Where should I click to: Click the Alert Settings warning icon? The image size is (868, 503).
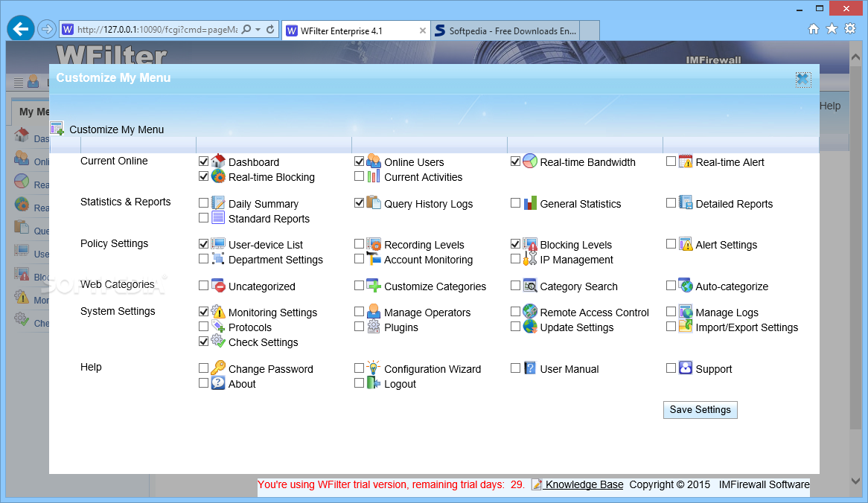point(686,243)
